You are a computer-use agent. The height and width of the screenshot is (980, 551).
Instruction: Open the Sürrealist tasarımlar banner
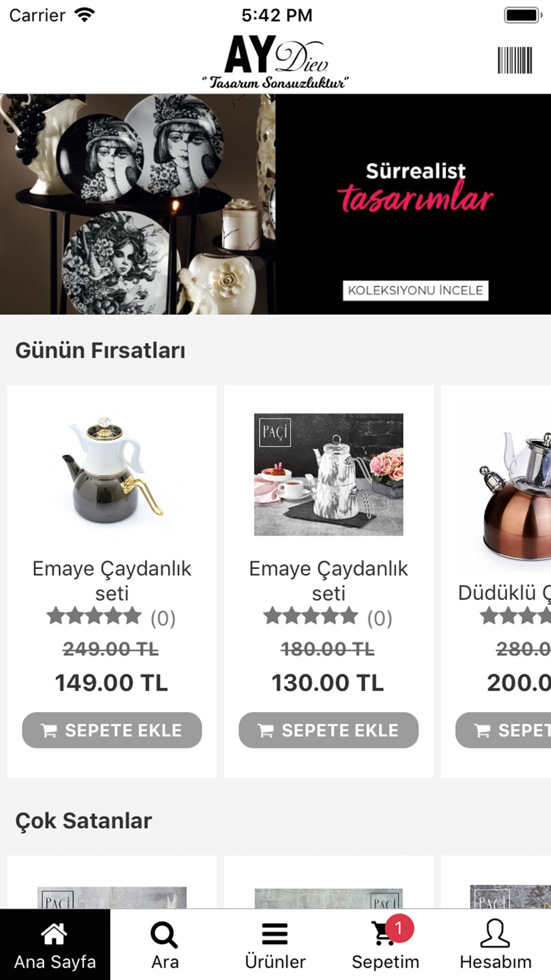click(275, 204)
